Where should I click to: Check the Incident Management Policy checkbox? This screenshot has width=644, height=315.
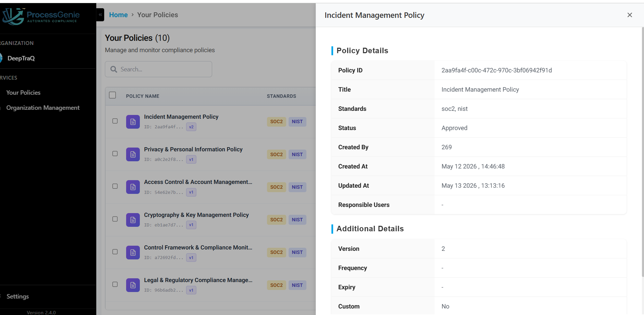(x=115, y=121)
